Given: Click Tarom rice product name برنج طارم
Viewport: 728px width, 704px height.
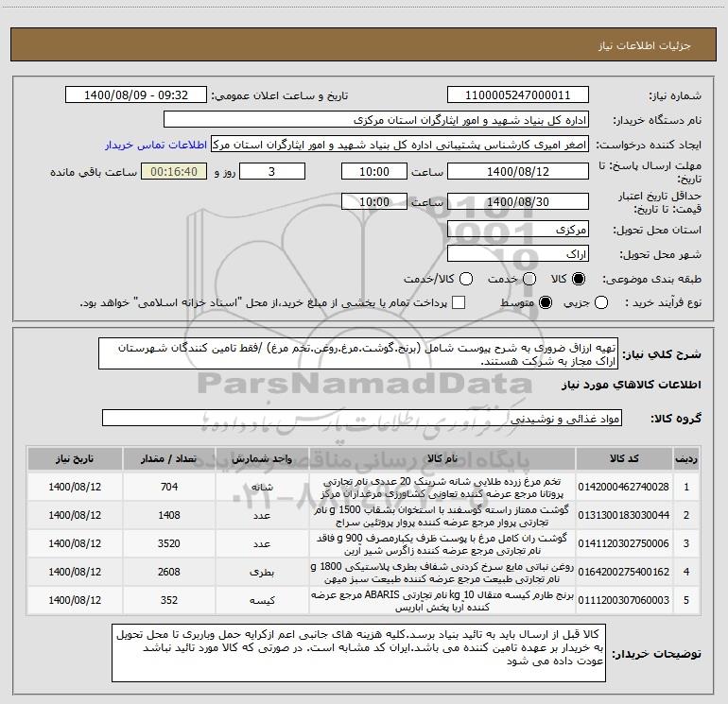Looking at the screenshot, I should (442, 600).
